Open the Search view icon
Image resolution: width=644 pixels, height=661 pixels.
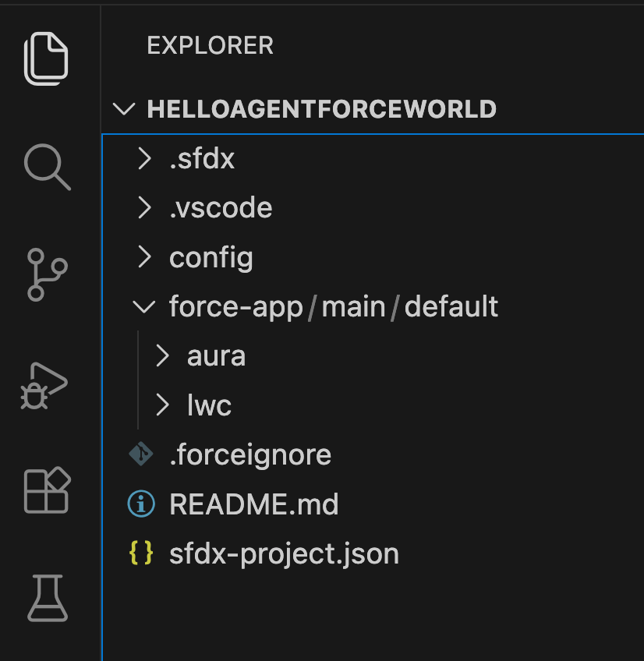point(48,168)
